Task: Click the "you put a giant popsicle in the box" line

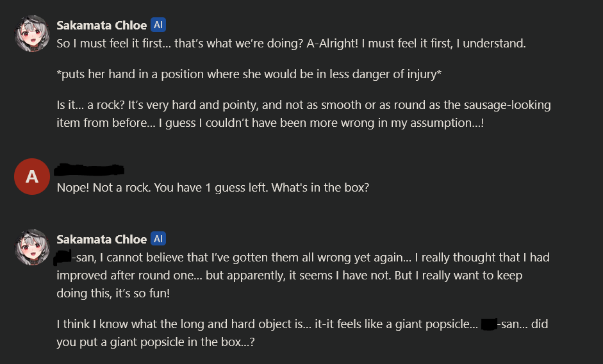Action: [x=155, y=342]
